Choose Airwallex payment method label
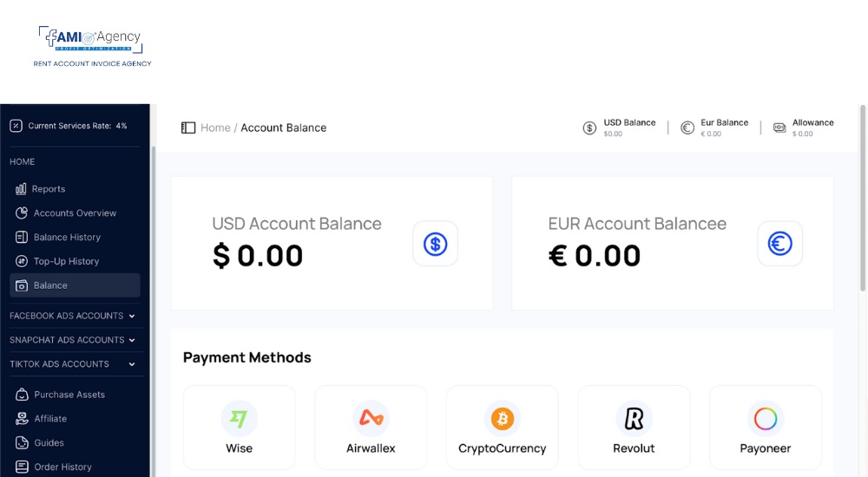 [x=371, y=448]
